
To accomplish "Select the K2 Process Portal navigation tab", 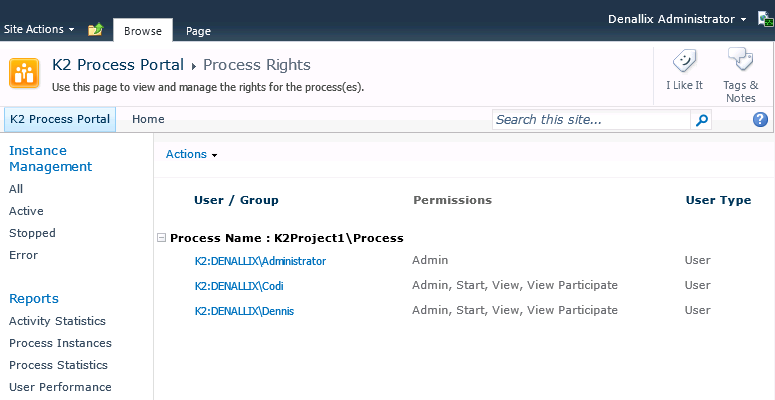I will (60, 119).
